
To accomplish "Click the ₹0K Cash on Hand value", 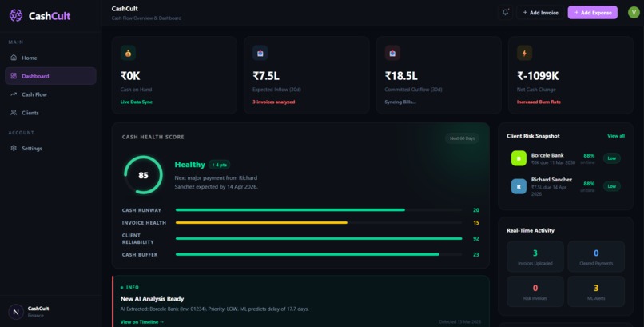I will [130, 76].
